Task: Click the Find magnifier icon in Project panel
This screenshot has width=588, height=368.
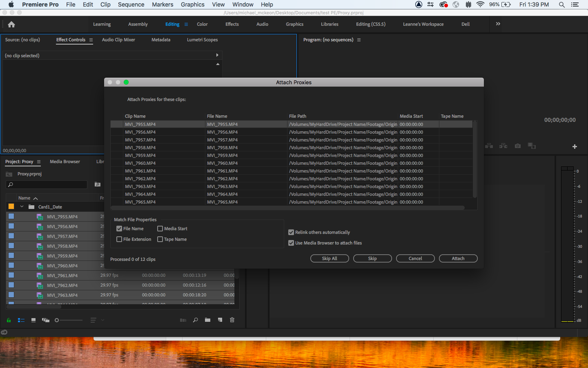Action: [x=196, y=320]
